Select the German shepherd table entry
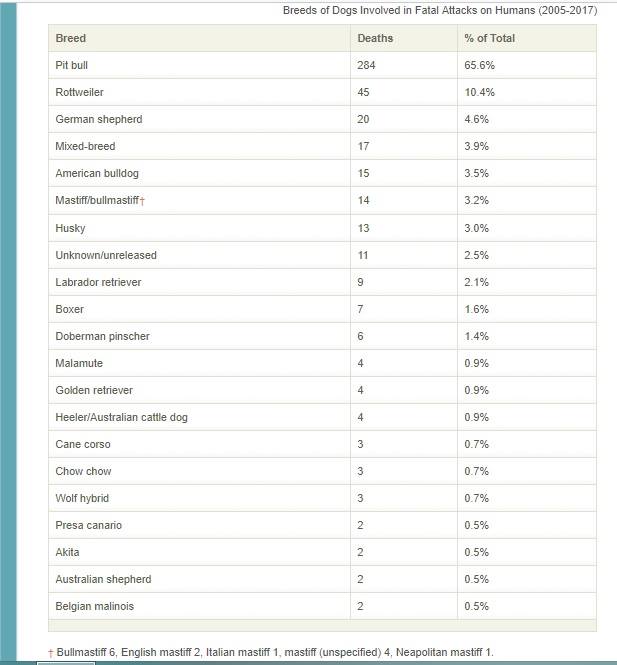This screenshot has width=617, height=665. (99, 119)
